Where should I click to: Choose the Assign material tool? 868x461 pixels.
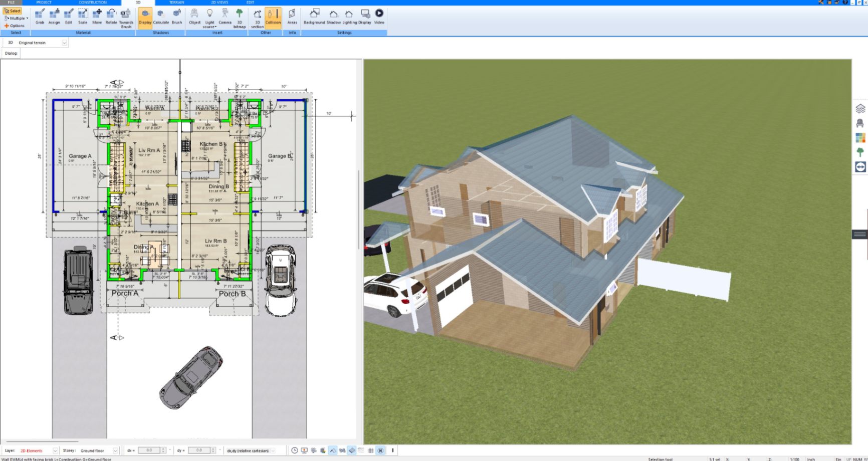(54, 17)
